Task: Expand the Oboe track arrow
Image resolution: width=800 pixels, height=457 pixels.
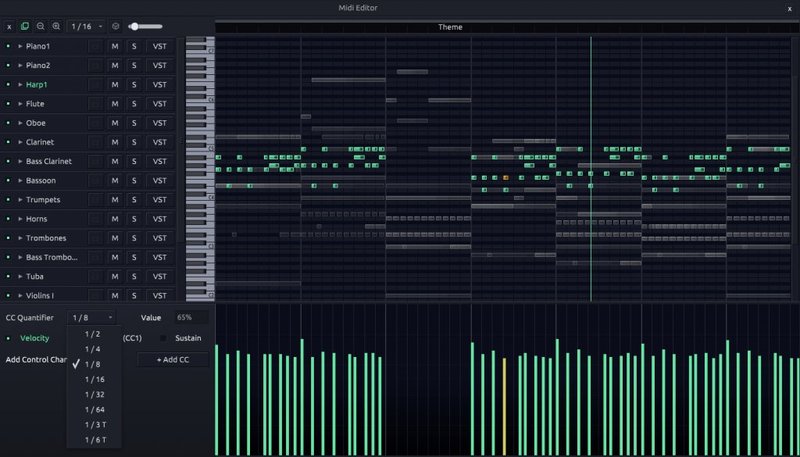Action: click(20, 123)
